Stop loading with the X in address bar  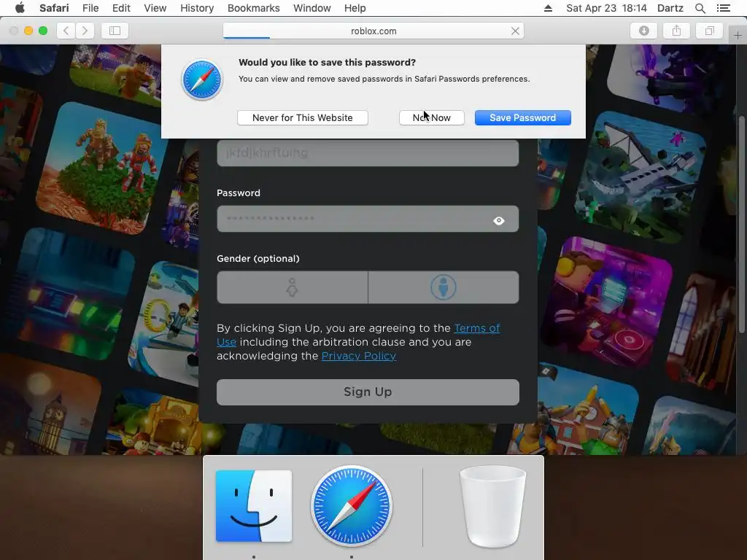point(515,31)
